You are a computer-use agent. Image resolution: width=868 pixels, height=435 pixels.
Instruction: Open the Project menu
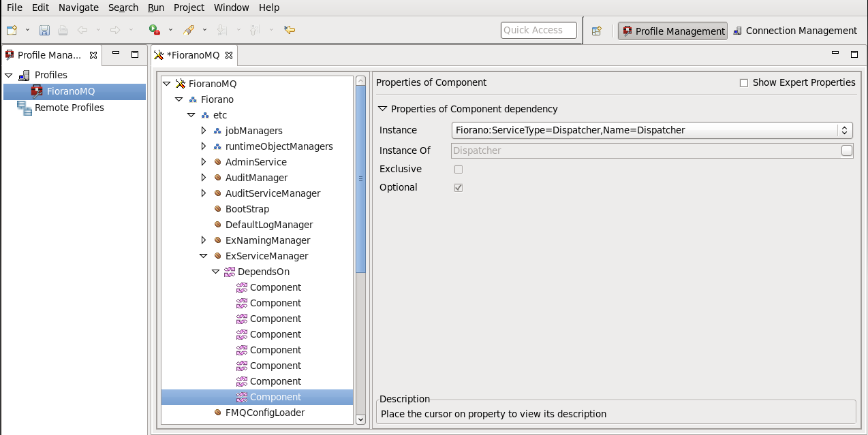(x=189, y=7)
